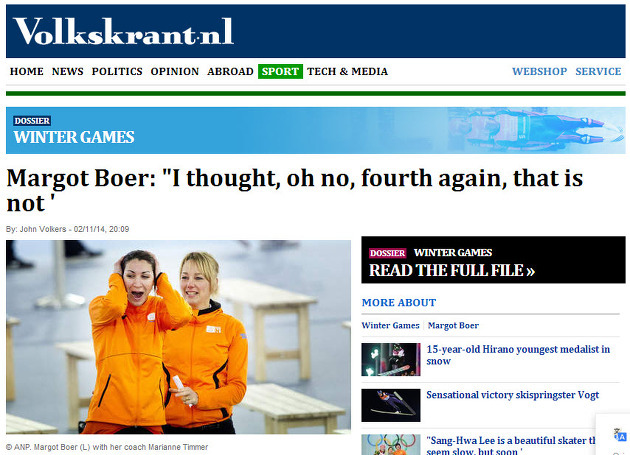The height and width of the screenshot is (455, 630).
Task: Follow the Margot Boer tag link
Action: [x=453, y=325]
